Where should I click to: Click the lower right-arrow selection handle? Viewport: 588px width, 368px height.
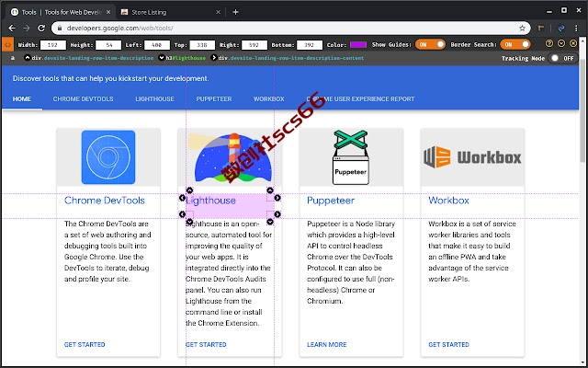(x=277, y=214)
